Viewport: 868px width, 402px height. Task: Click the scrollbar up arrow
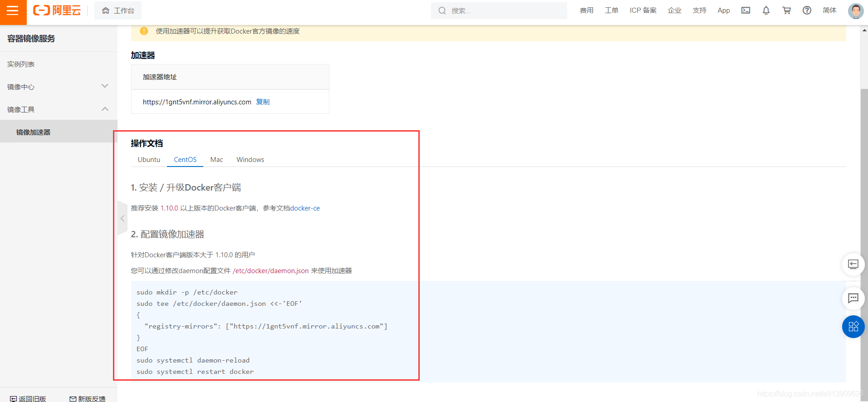(864, 30)
